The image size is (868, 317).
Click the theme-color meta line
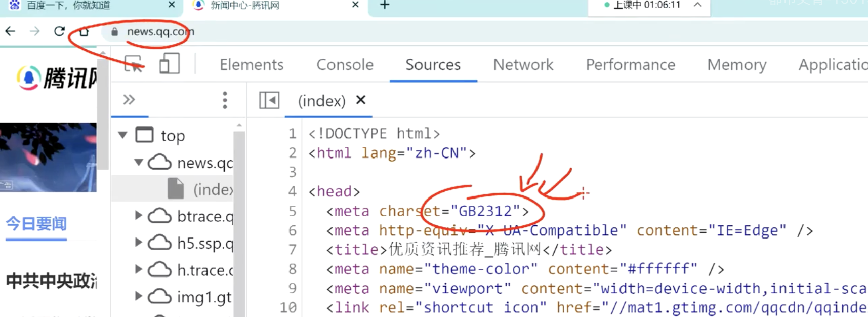coord(525,269)
